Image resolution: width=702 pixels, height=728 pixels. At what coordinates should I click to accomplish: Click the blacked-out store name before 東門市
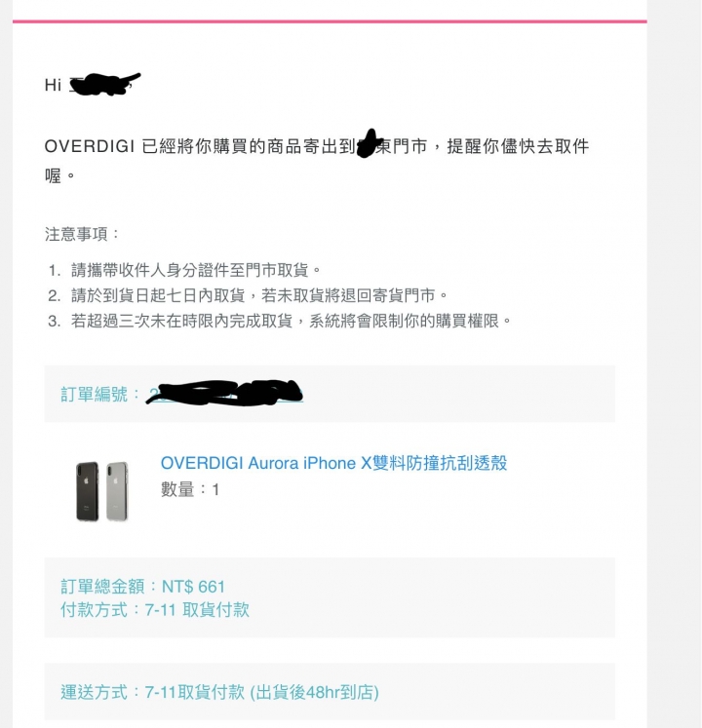(370, 143)
